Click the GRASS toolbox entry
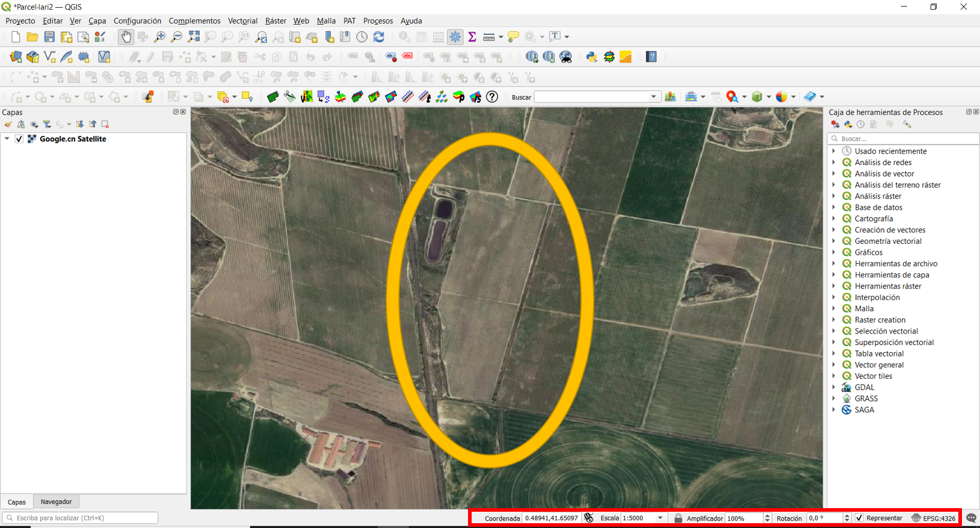 point(866,399)
